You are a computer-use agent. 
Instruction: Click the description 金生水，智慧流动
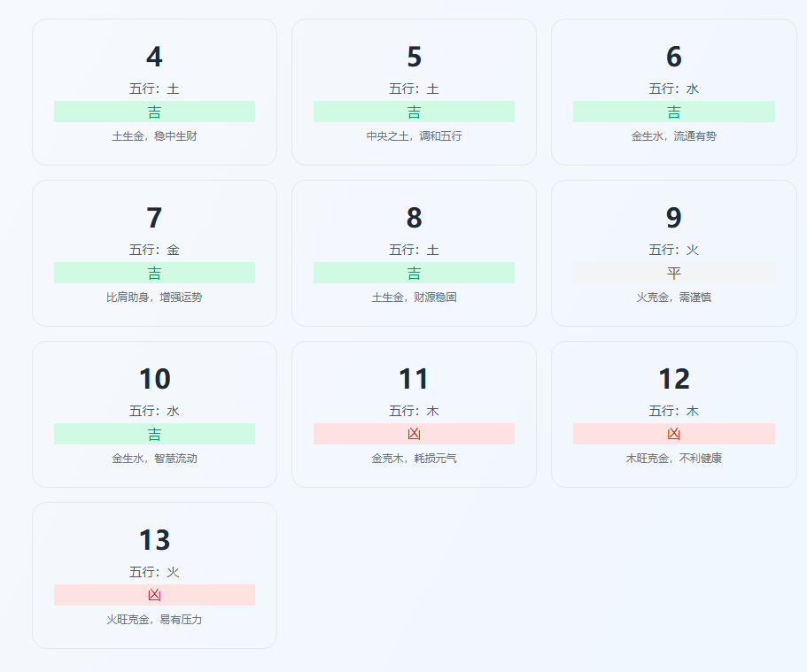coord(154,459)
